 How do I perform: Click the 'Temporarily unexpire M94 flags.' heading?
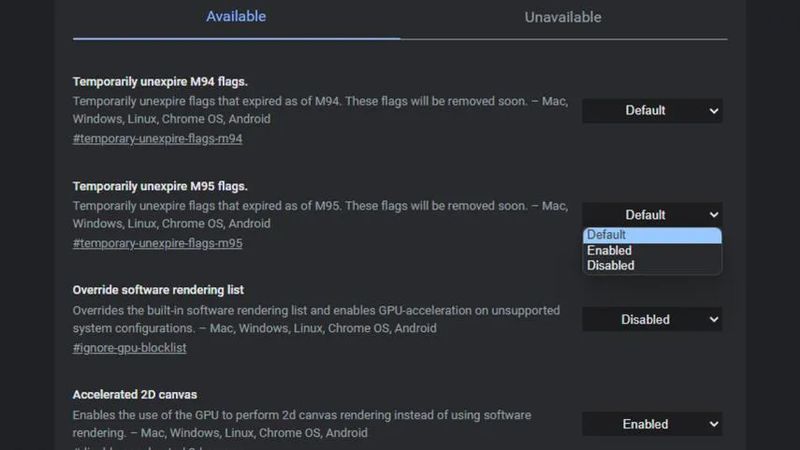[160, 81]
